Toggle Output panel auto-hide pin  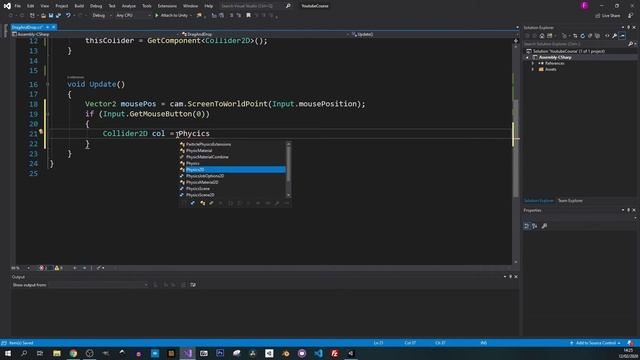[x=510, y=277]
